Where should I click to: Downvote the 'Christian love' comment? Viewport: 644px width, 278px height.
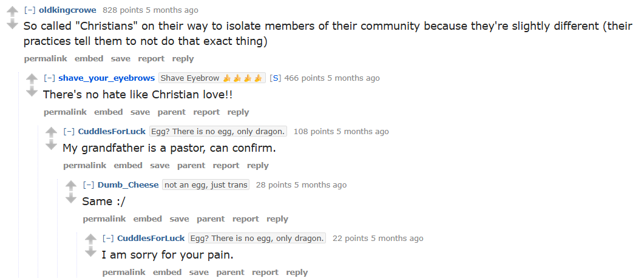coord(32,92)
